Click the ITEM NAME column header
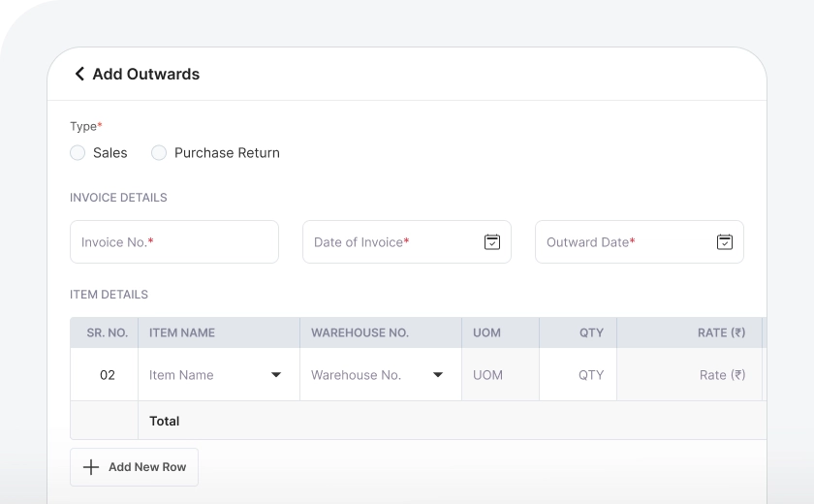This screenshot has width=814, height=504. pyautogui.click(x=182, y=332)
